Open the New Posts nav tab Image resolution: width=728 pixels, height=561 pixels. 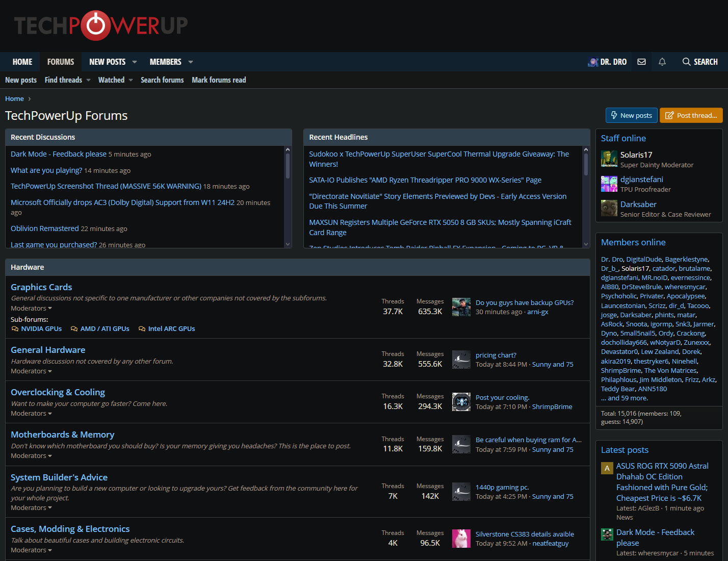click(107, 62)
